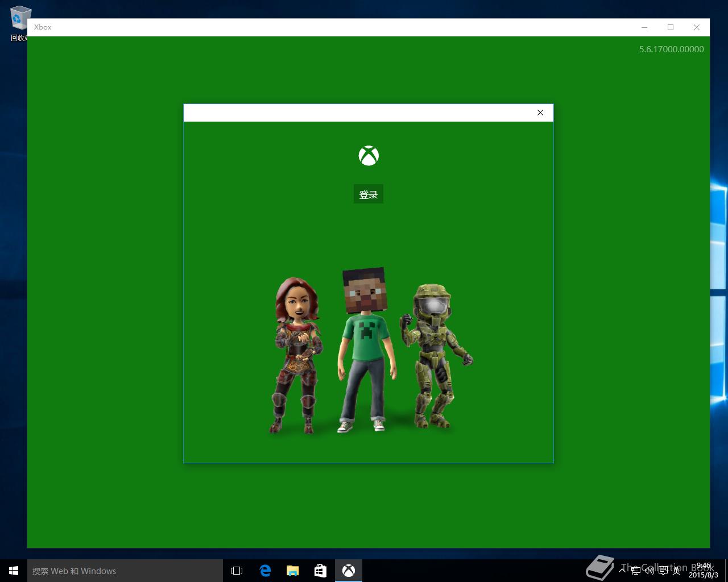Click the Xbox title in window title bar
The height and width of the screenshot is (582, 728).
(x=43, y=27)
